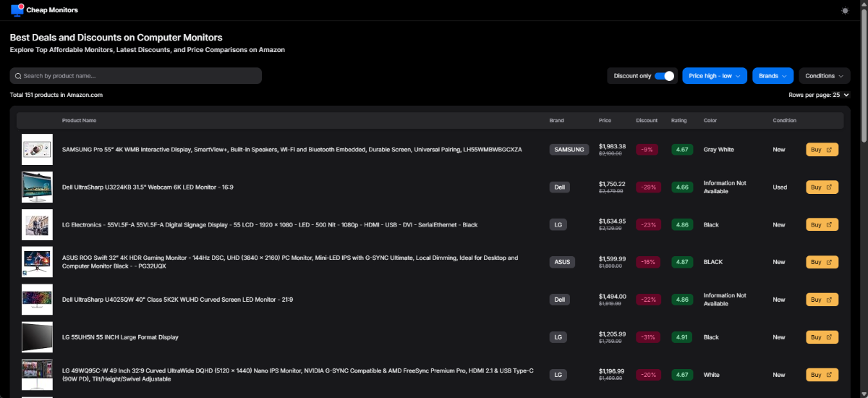Click the Condition column header
The image size is (868, 398).
[x=784, y=121]
